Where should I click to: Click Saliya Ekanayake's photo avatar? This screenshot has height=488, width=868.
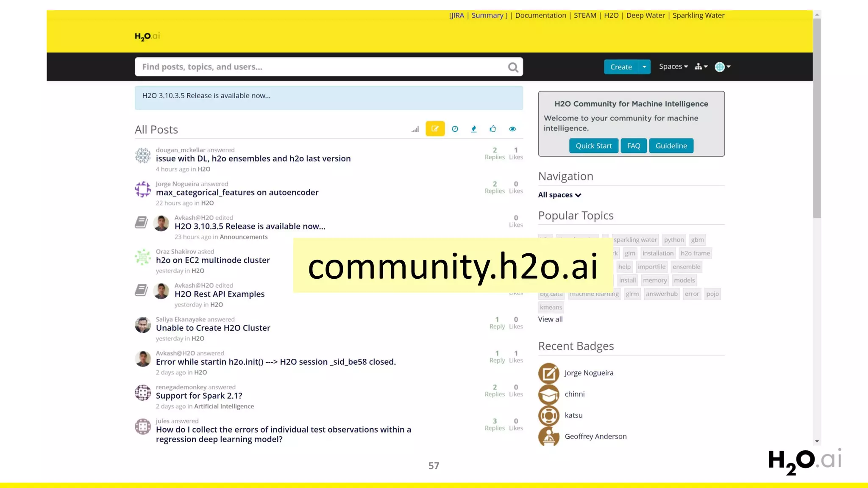[x=143, y=325]
